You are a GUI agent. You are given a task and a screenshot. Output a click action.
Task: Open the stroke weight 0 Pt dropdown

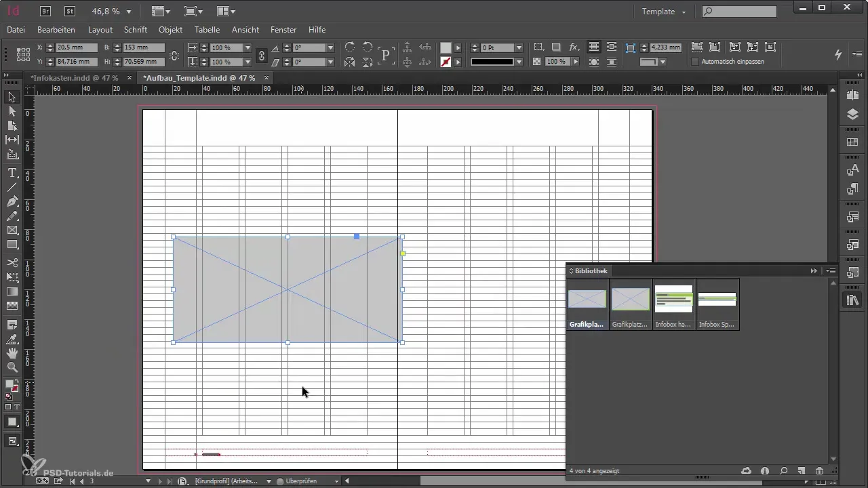click(x=519, y=48)
